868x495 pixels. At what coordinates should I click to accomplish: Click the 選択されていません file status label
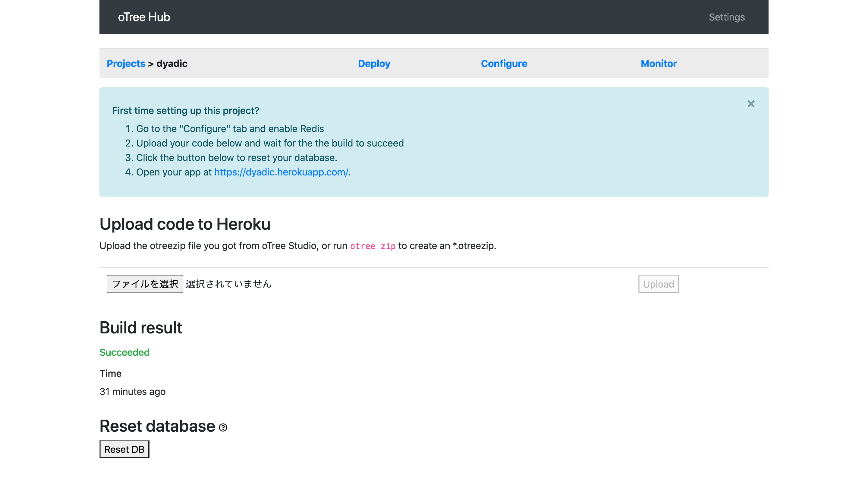(229, 284)
